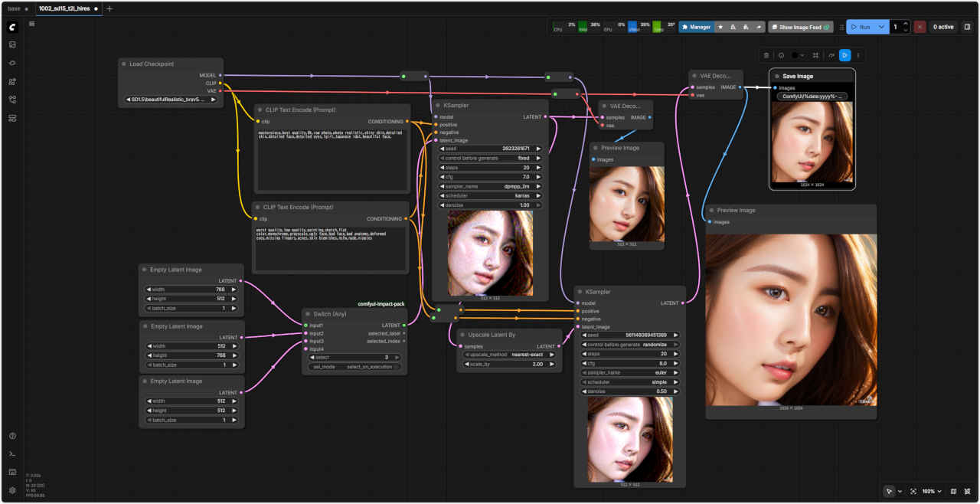Open the settings gear in sidebar
The width and height of the screenshot is (980, 504).
click(12, 490)
